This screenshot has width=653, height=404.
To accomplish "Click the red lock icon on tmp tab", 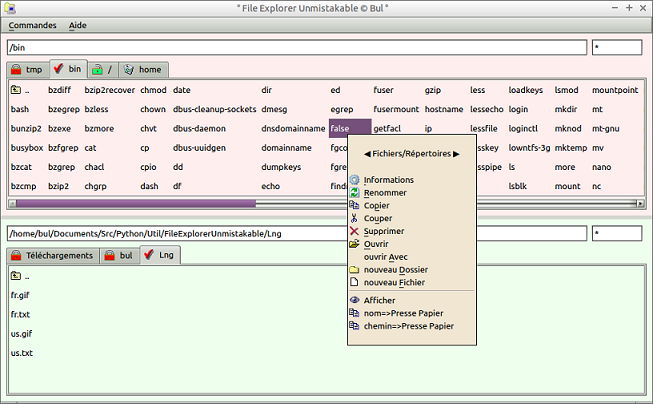I will (16, 70).
